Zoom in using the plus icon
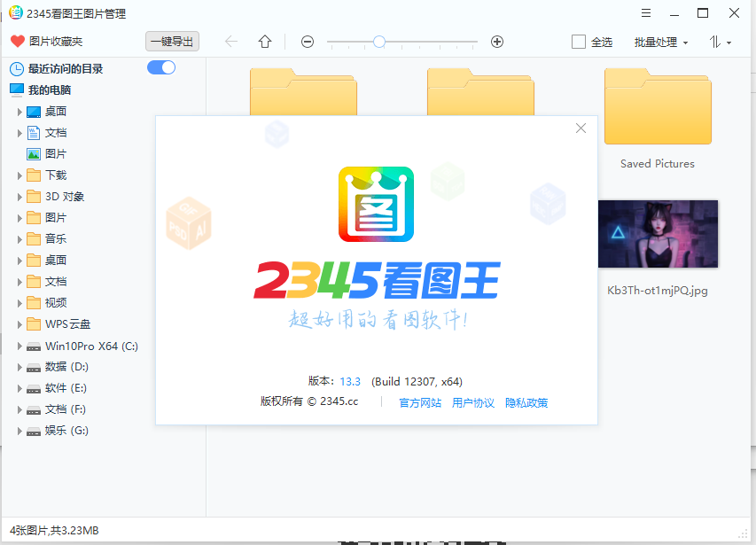This screenshot has width=756, height=545. (496, 42)
